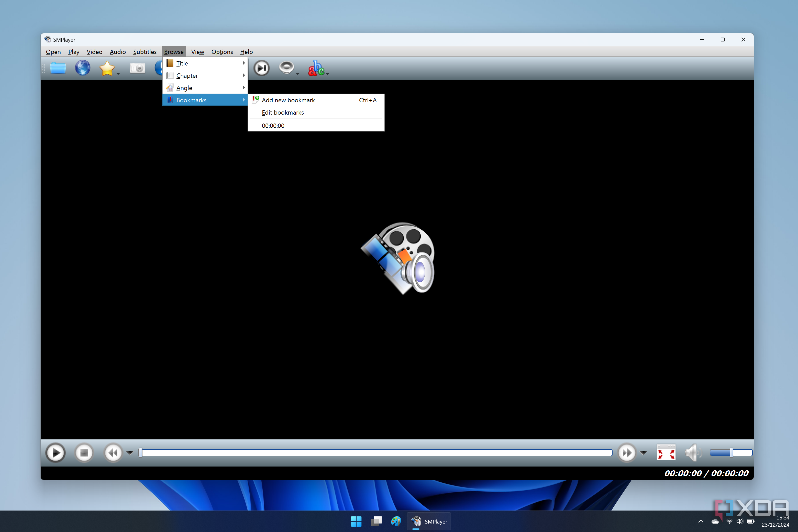Image resolution: width=798 pixels, height=532 pixels.
Task: Open the Open menu
Action: (53, 52)
